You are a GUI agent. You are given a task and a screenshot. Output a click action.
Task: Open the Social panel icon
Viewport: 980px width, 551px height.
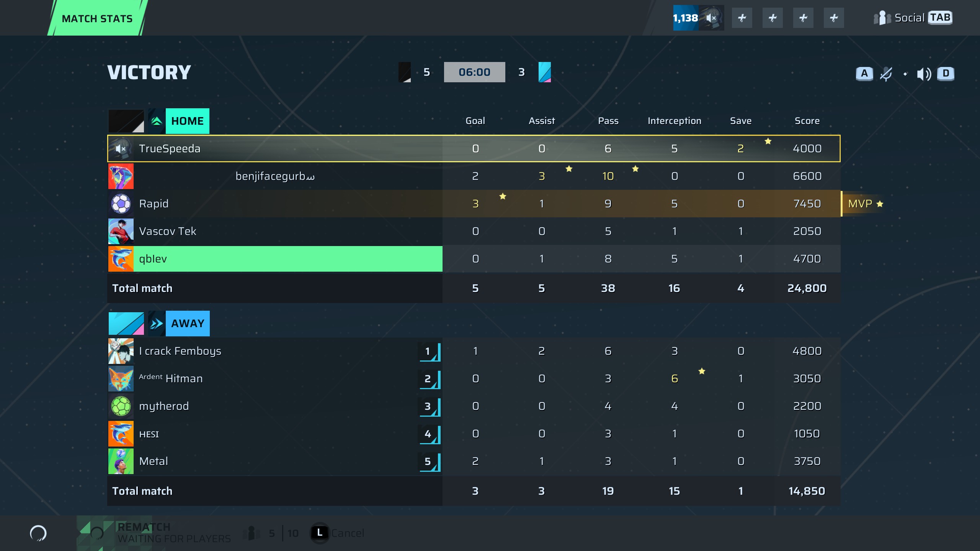pos(882,18)
